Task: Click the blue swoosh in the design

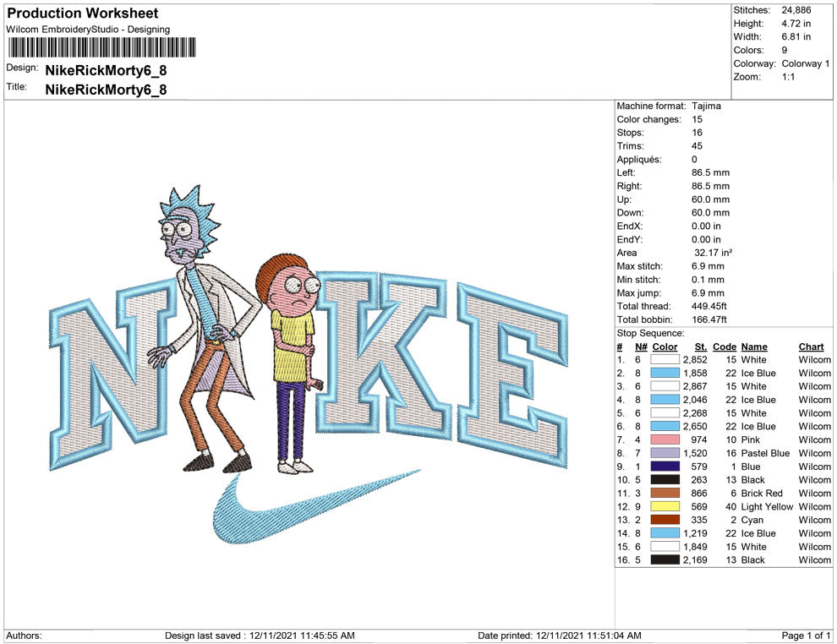Action: click(x=316, y=507)
